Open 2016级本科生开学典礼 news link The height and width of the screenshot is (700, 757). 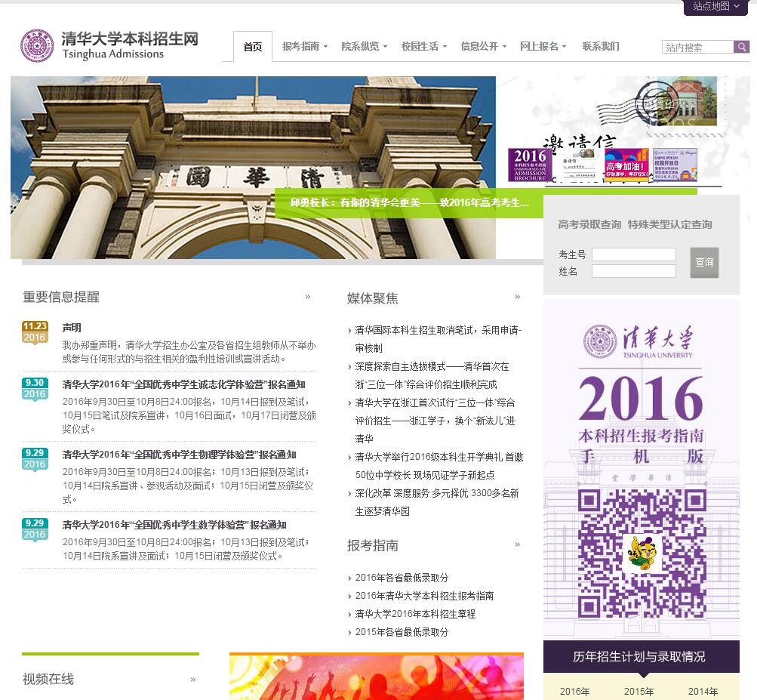pos(439,466)
